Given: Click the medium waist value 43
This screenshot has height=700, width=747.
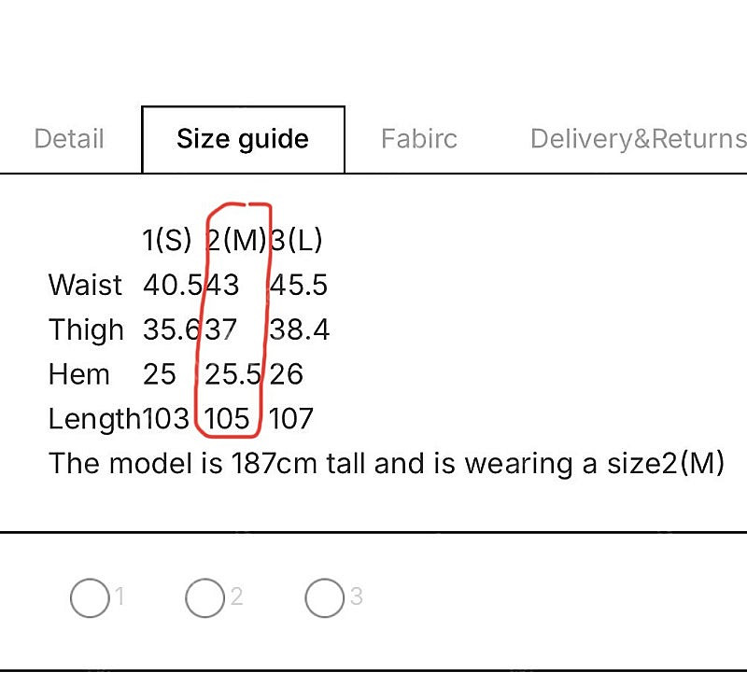Looking at the screenshot, I should pos(222,285).
